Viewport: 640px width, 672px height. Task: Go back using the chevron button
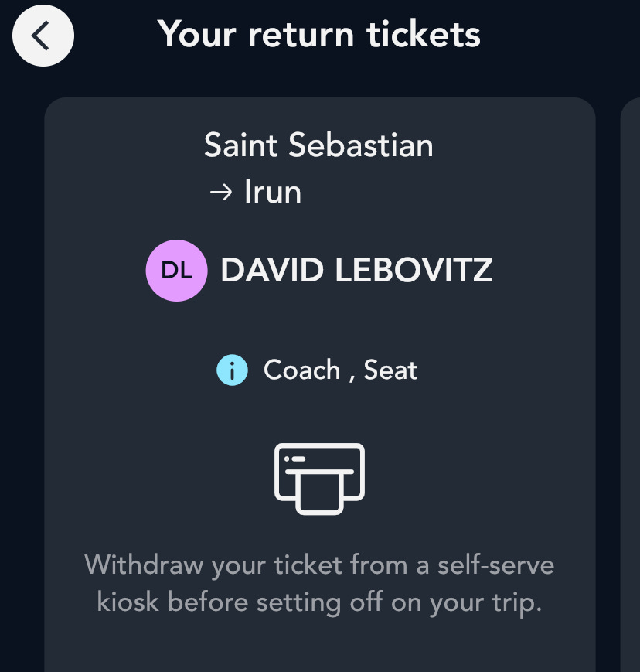pyautogui.click(x=43, y=36)
